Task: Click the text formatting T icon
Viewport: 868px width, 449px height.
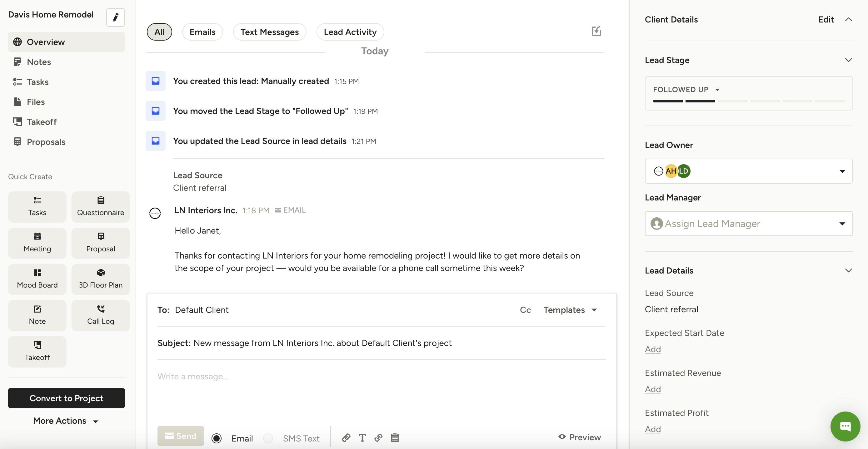Action: 362,437
